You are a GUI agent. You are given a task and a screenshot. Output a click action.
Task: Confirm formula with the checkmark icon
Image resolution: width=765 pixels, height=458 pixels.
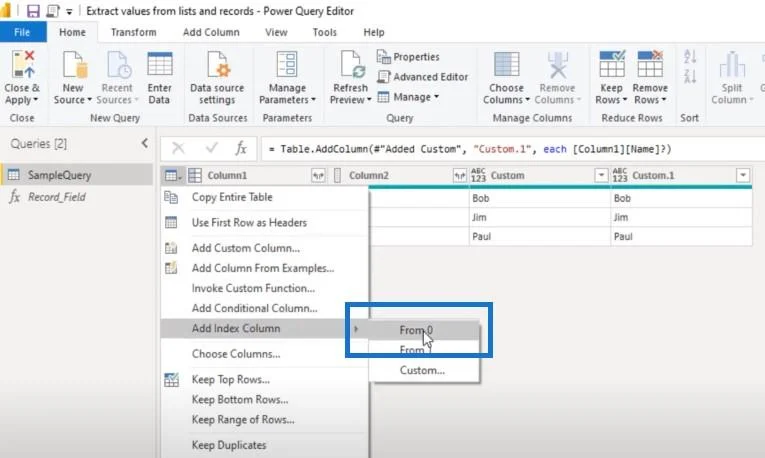click(211, 147)
